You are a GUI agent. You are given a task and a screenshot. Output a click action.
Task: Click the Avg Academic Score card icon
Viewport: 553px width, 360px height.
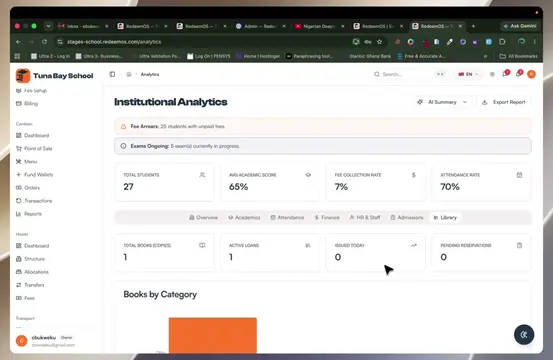(308, 175)
